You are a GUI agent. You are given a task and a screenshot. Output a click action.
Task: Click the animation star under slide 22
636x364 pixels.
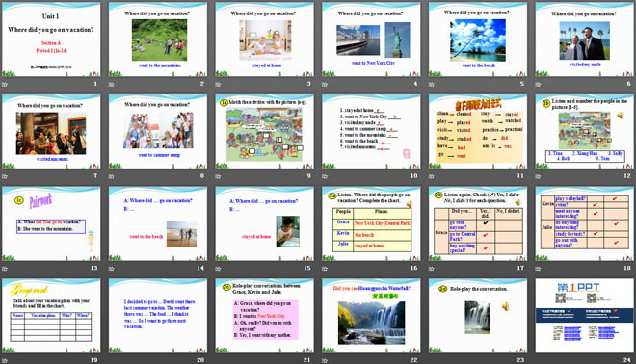[x=325, y=360]
